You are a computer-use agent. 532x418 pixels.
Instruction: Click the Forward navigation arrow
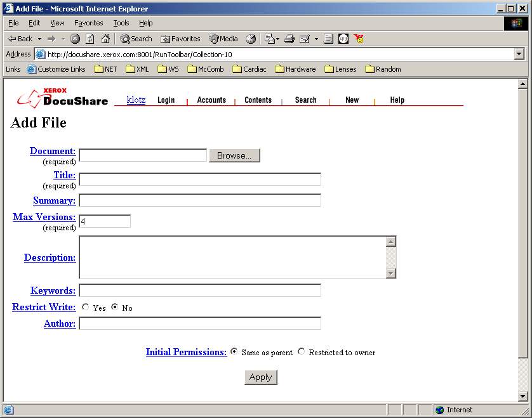[x=51, y=39]
